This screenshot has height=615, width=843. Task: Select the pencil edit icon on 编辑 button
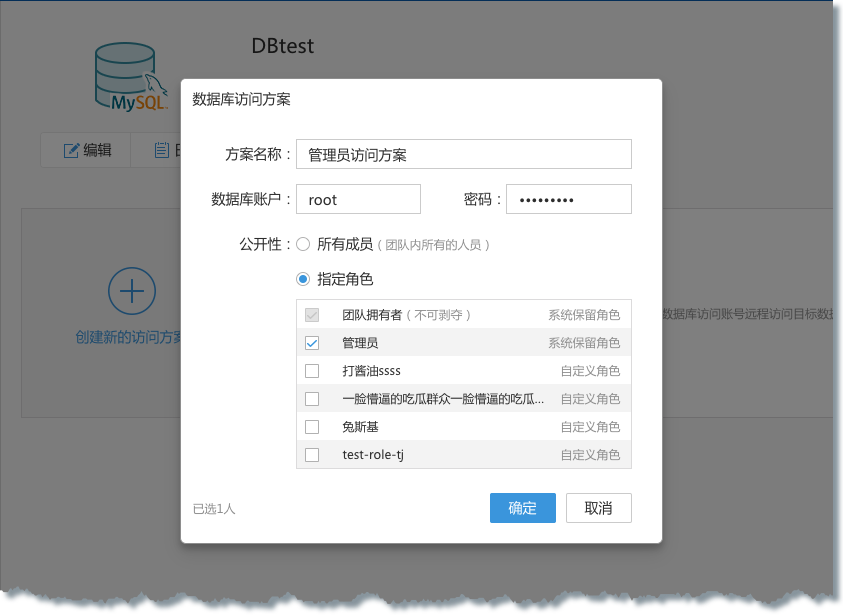68,150
